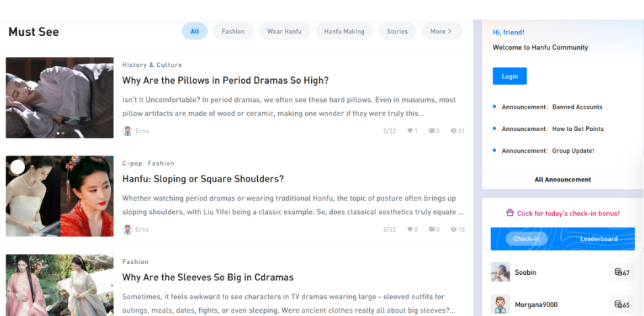Click the Must See heading
The image size is (644, 316).
[34, 32]
